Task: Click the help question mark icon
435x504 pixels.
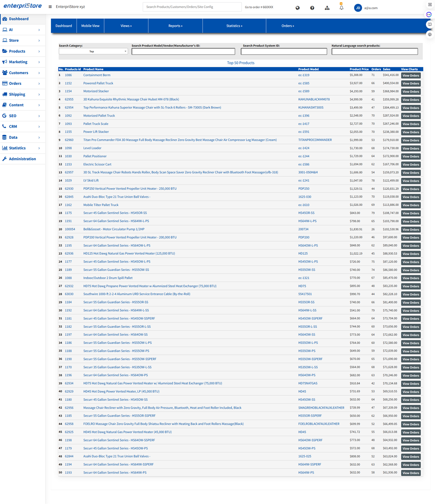Action: pos(312,8)
